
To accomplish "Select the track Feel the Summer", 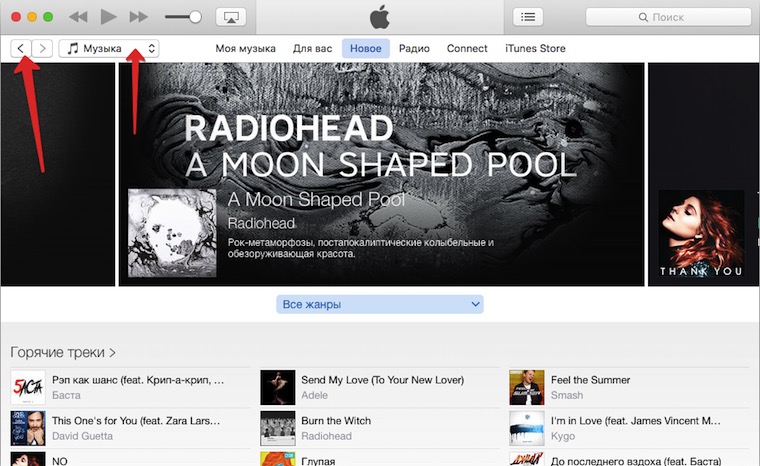I will click(590, 380).
